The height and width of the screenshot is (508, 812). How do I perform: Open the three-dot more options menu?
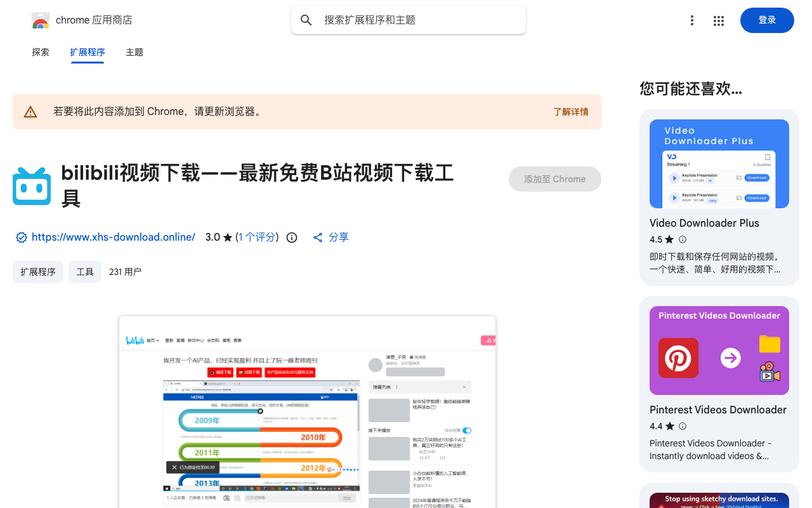(x=692, y=20)
